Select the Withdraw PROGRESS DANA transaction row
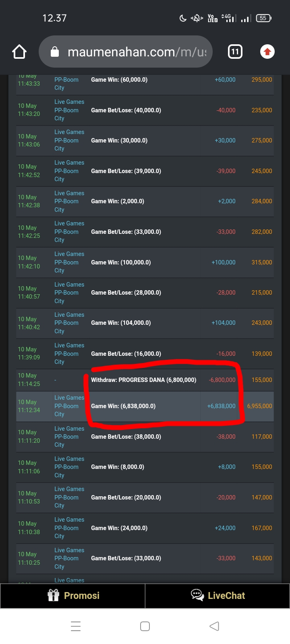 pyautogui.click(x=144, y=380)
